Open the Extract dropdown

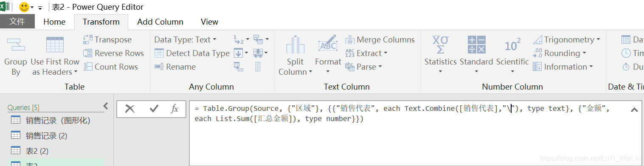pyautogui.click(x=366, y=53)
